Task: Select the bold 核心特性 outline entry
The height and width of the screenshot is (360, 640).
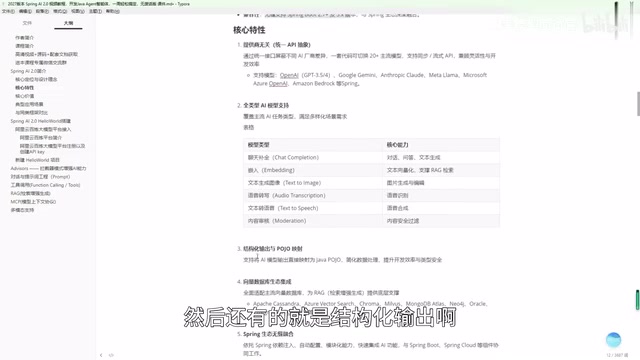Action: 24,88
